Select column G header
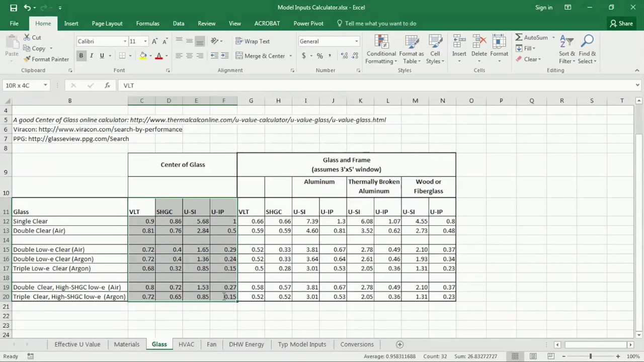The width and height of the screenshot is (644, 362). click(x=251, y=101)
